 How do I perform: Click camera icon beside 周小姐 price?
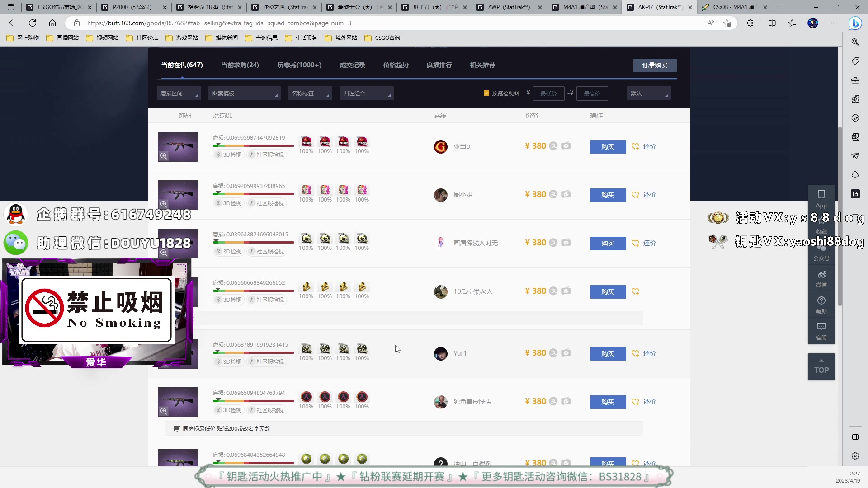pos(566,194)
